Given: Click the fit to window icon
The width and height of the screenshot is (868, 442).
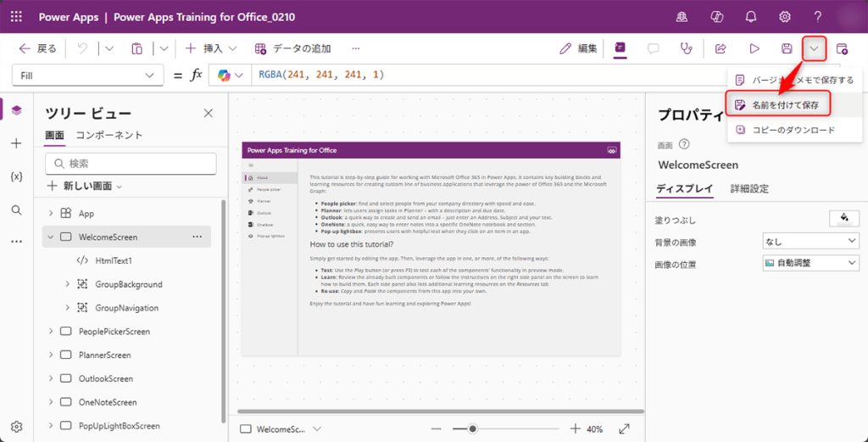Looking at the screenshot, I should 624,428.
